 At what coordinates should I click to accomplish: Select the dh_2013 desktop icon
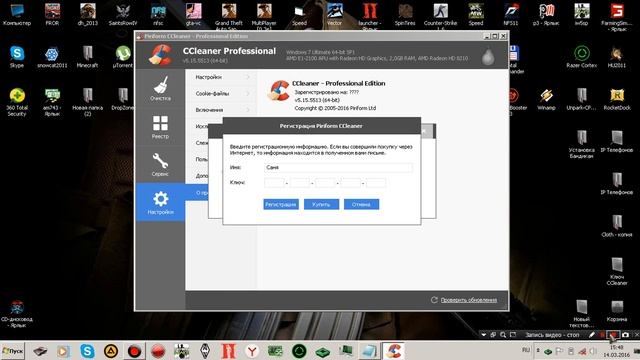pyautogui.click(x=87, y=15)
